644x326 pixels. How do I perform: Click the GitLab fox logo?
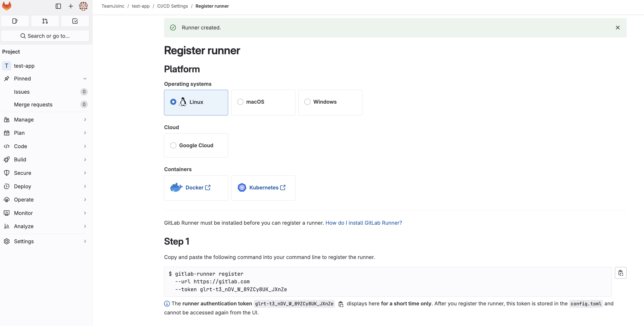(7, 6)
